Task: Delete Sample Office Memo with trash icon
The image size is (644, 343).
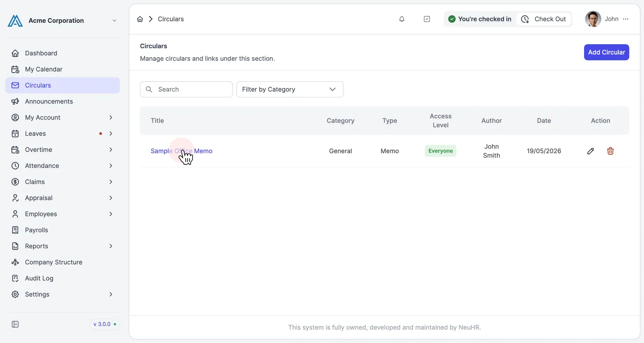Action: click(x=610, y=151)
